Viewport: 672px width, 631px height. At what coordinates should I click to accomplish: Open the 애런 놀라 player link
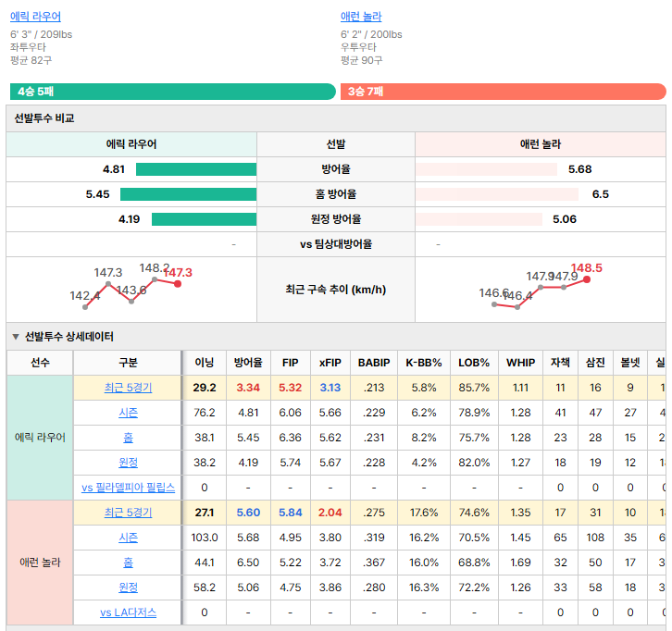[361, 17]
